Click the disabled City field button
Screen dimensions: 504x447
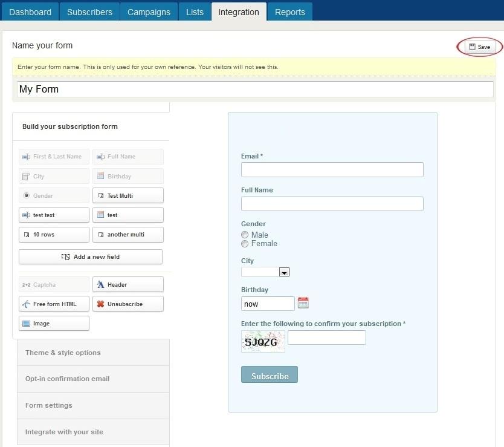[54, 177]
